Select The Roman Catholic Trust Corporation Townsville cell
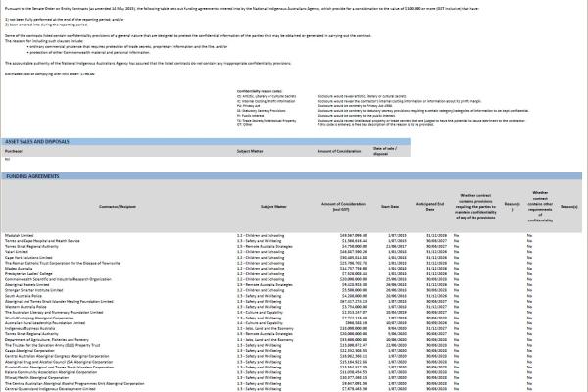588x392 pixels. (63, 263)
